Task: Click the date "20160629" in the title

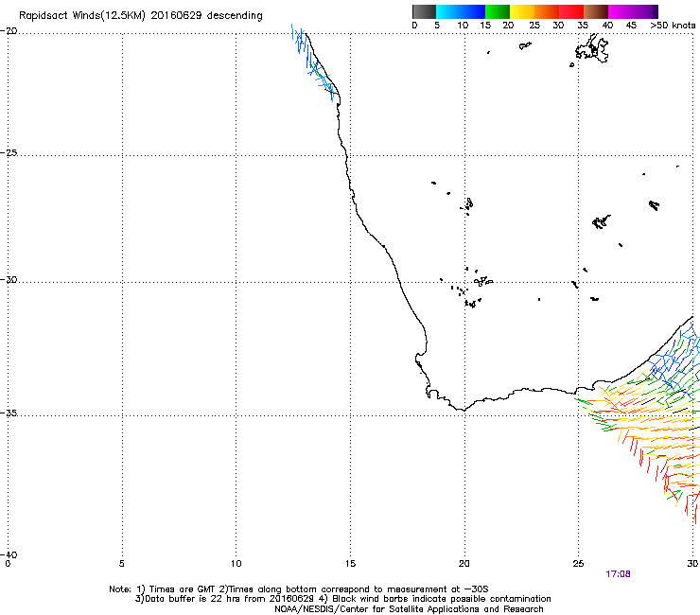Action: 176,16
